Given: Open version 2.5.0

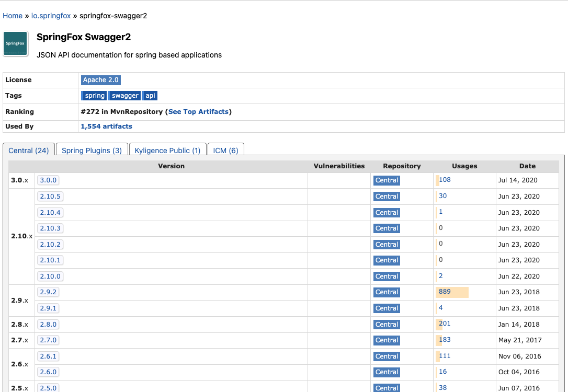Looking at the screenshot, I should (48, 388).
